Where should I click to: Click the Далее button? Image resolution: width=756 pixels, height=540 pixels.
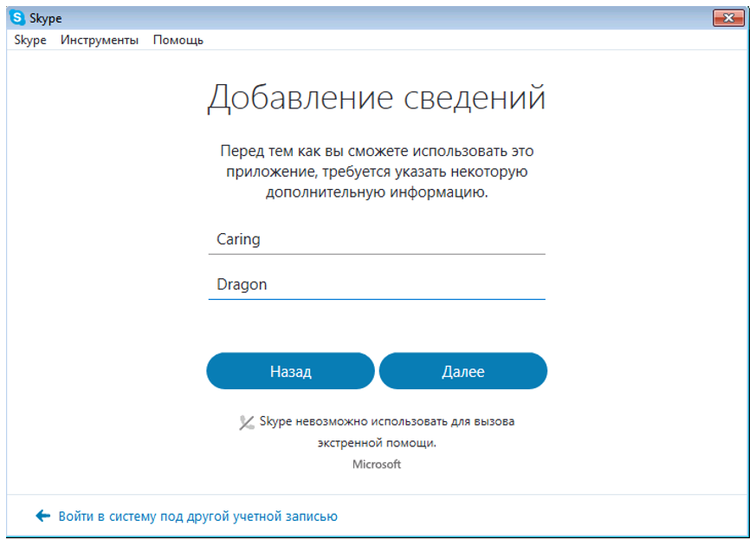click(462, 371)
